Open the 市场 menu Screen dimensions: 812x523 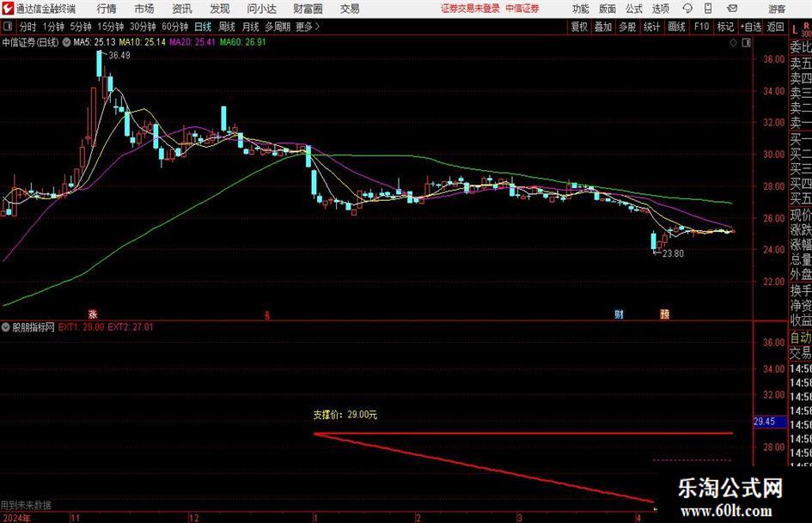click(144, 9)
